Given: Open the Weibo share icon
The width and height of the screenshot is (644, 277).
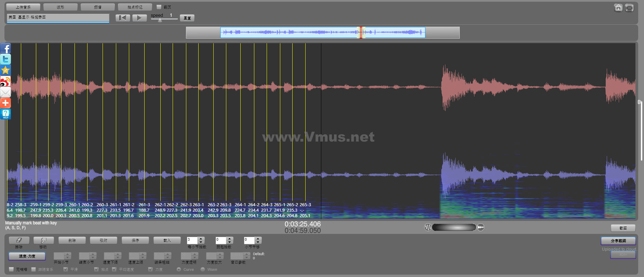Looking at the screenshot, I should pyautogui.click(x=5, y=81).
